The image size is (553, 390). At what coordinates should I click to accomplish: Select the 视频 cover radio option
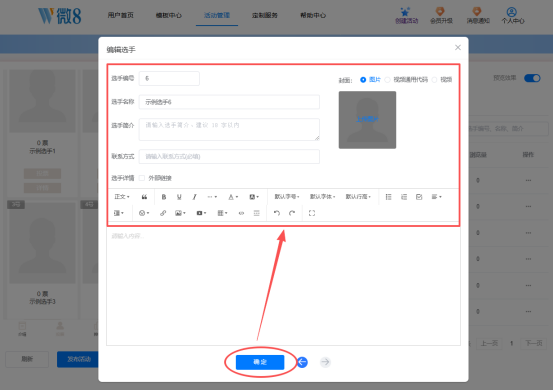pyautogui.click(x=434, y=80)
